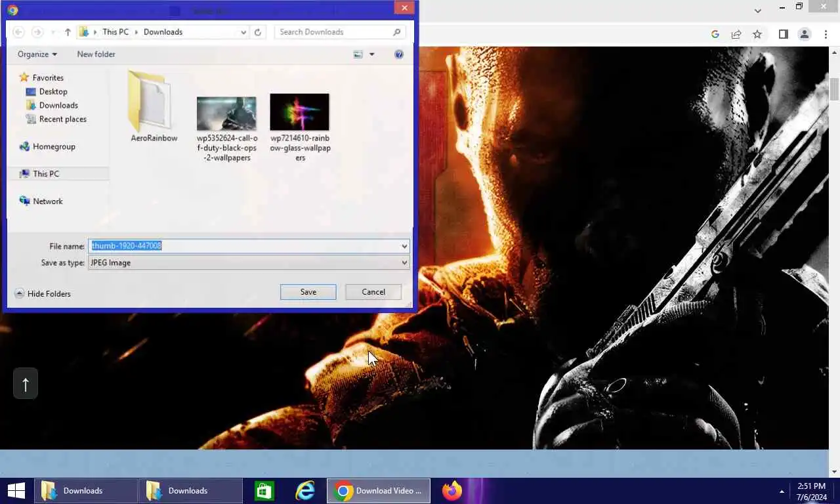Switch to Chrome Download Video taskbar item
This screenshot has height=504, width=840.
pyautogui.click(x=379, y=490)
